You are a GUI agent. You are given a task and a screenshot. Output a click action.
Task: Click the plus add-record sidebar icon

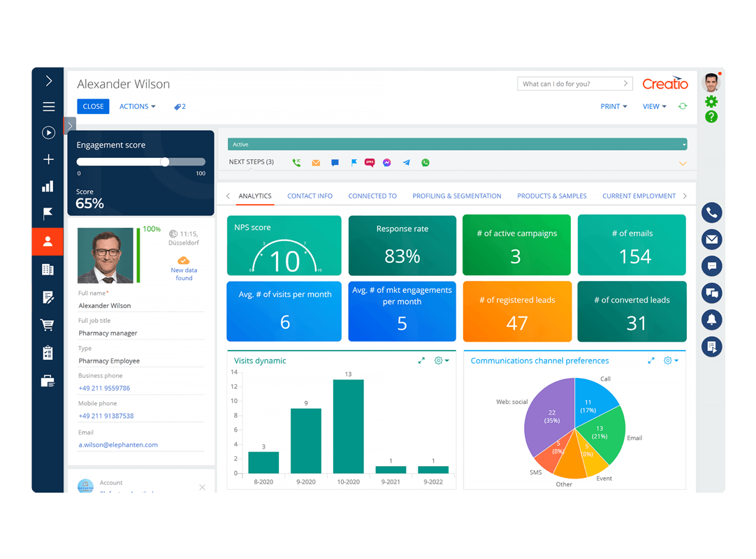48,159
